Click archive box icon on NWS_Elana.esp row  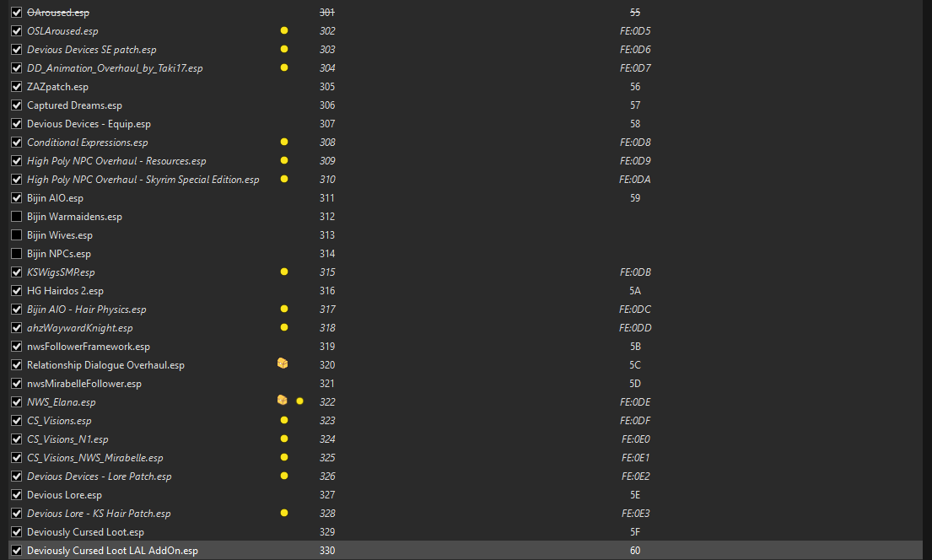[283, 400]
